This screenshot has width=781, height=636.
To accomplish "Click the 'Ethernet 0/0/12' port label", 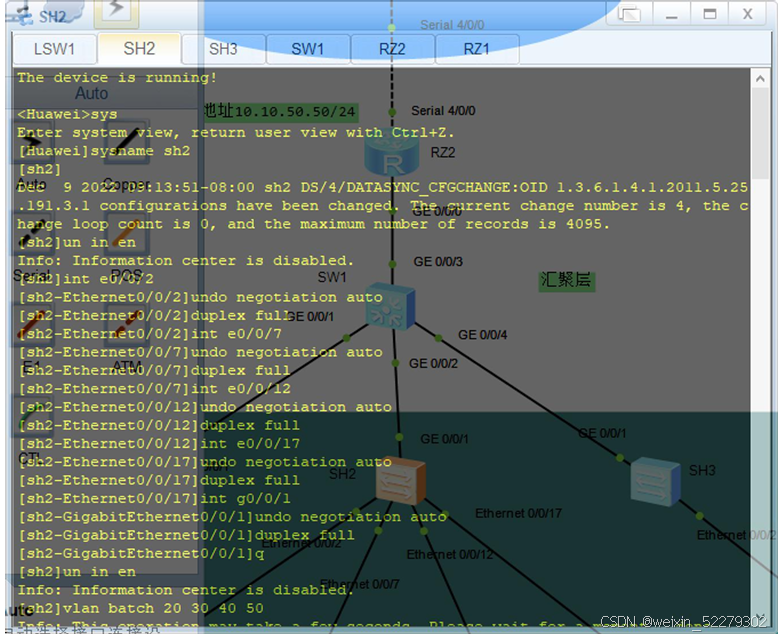I will 450,554.
